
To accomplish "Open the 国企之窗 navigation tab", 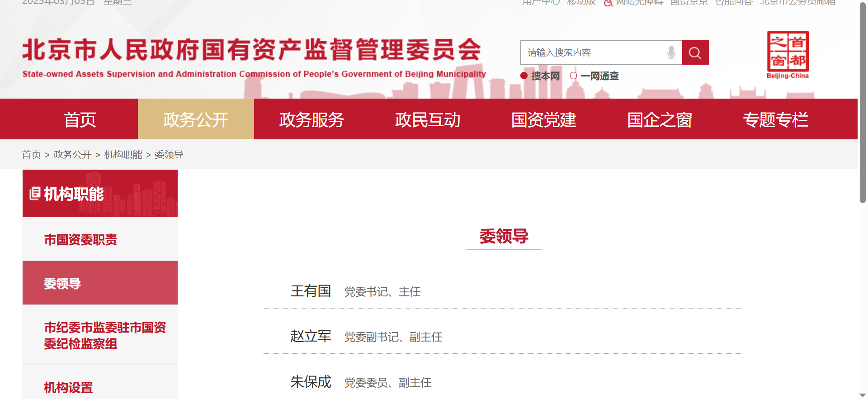I will click(x=660, y=119).
